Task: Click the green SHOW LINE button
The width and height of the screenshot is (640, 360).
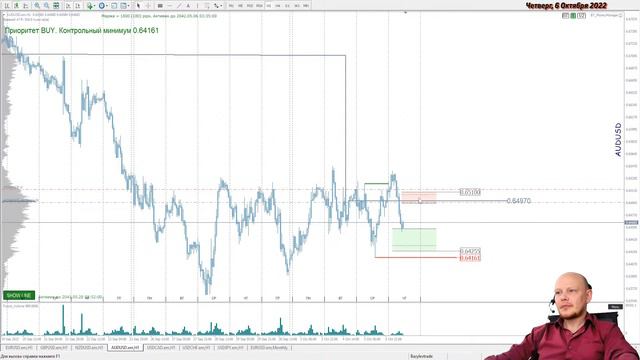Action: 19,295
